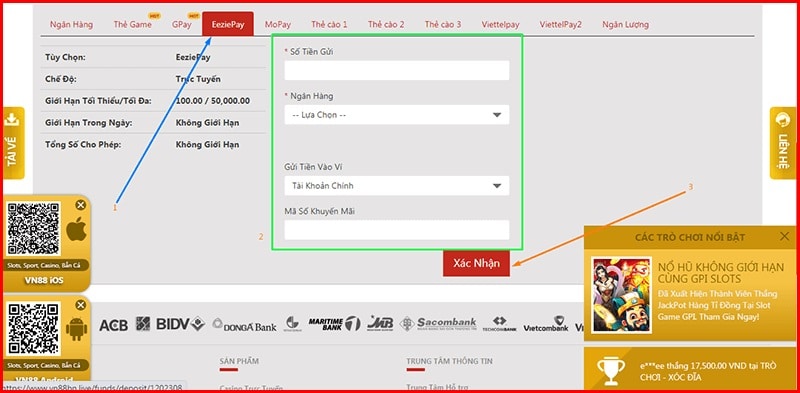The image size is (800, 393).
Task: Switch to the Thẻ Game tab
Action: 133,24
